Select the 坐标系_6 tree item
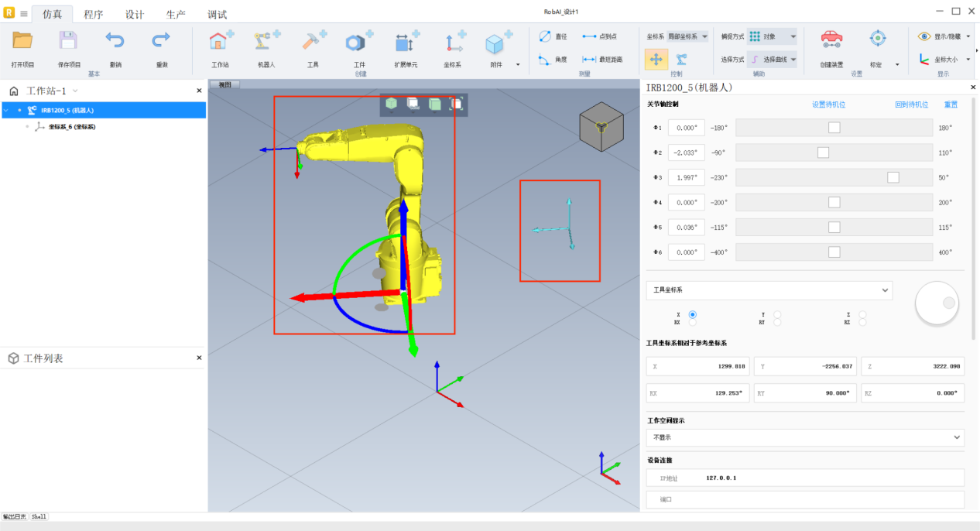The width and height of the screenshot is (980, 531). (x=71, y=127)
